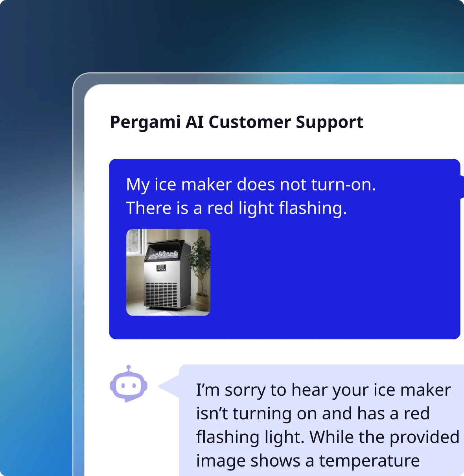Select the "My ice maker does not turn-on" line
Image resolution: width=464 pixels, height=476 pixels.
point(251,184)
